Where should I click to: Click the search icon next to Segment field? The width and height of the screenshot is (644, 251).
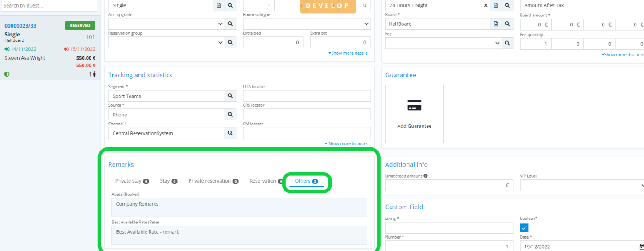point(230,96)
